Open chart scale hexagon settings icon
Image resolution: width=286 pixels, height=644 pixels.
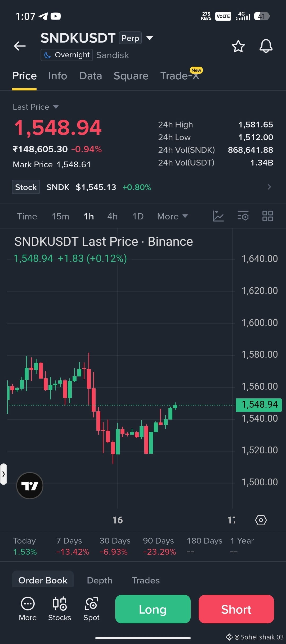point(261,520)
